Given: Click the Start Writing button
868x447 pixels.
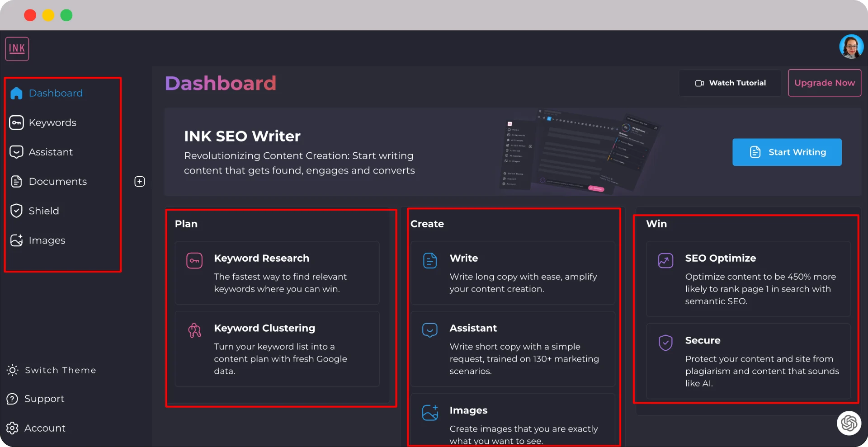Looking at the screenshot, I should pyautogui.click(x=787, y=152).
